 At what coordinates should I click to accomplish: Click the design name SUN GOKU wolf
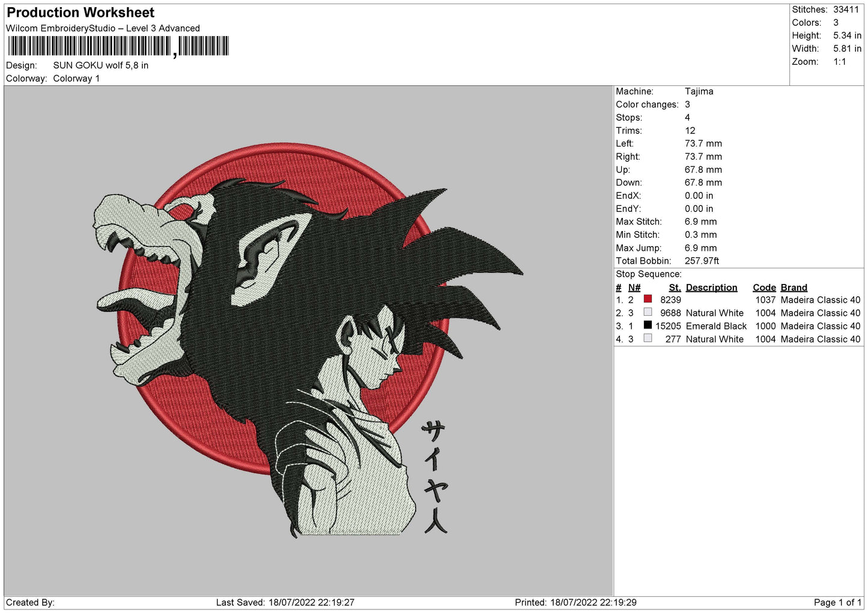[100, 65]
